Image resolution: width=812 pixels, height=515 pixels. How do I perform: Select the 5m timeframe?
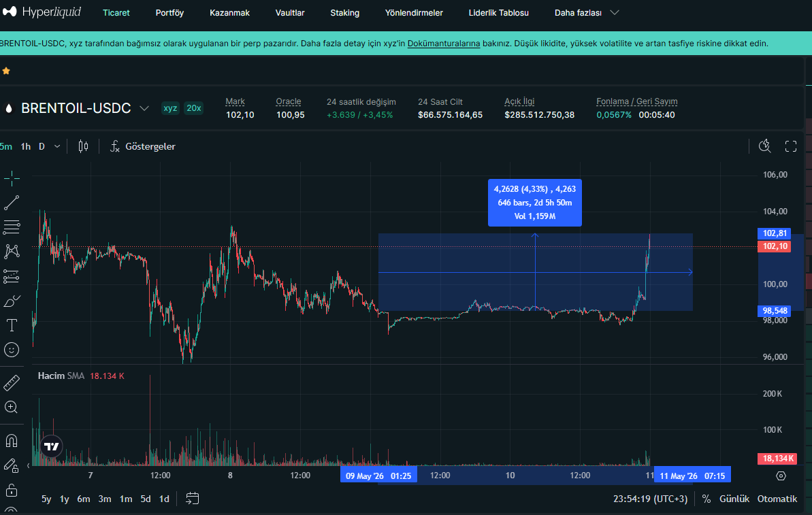click(x=6, y=146)
